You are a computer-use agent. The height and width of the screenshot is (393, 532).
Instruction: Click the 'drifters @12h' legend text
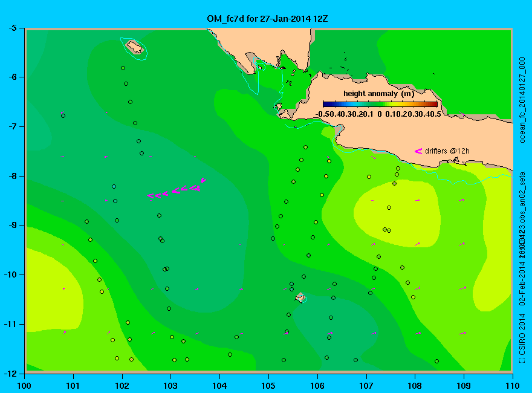pos(447,151)
